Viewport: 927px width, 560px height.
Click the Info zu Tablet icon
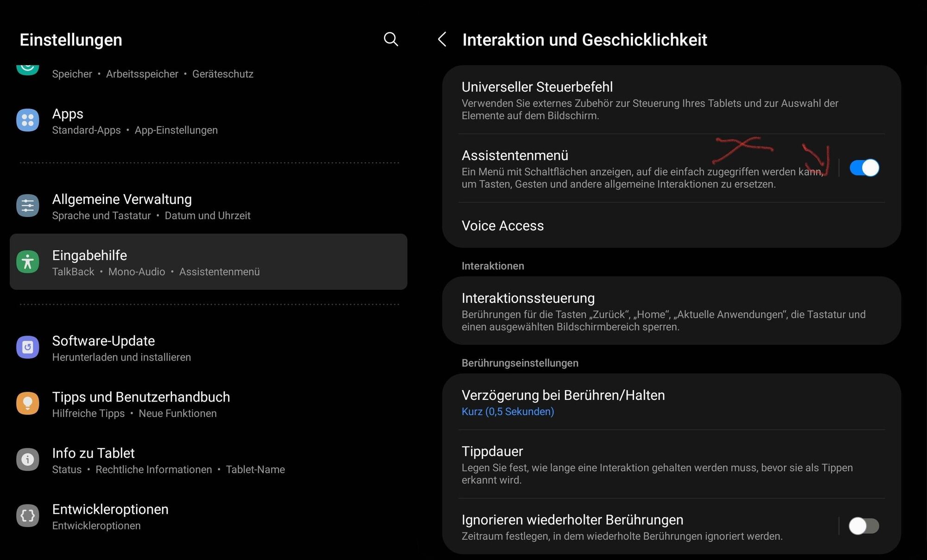28,460
